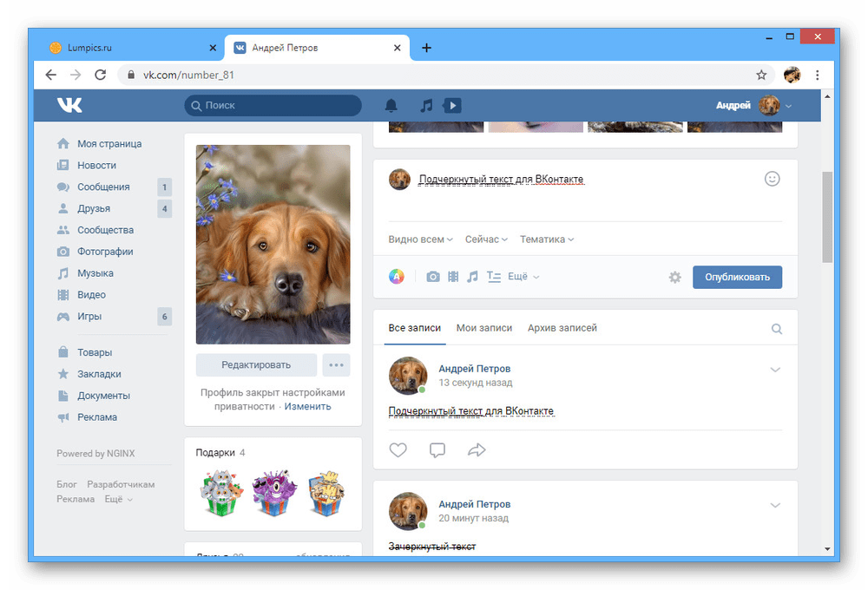Image resolution: width=868 pixels, height=590 pixels.
Task: Switch to Lumpics.ru browser tab
Action: coord(133,48)
